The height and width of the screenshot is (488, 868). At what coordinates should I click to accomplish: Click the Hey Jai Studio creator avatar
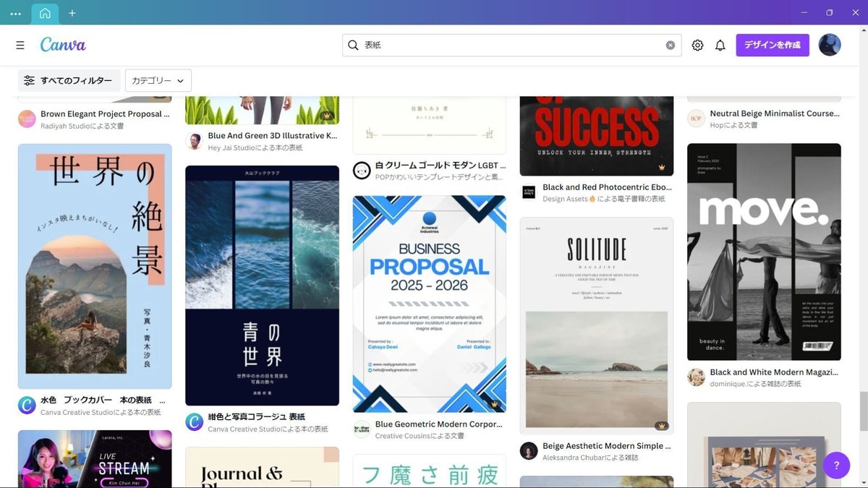pyautogui.click(x=194, y=141)
